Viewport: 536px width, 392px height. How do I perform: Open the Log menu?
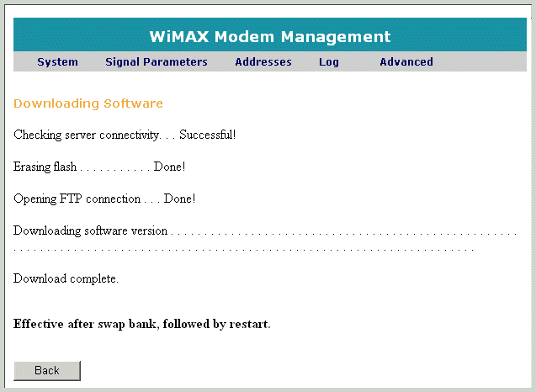point(328,62)
